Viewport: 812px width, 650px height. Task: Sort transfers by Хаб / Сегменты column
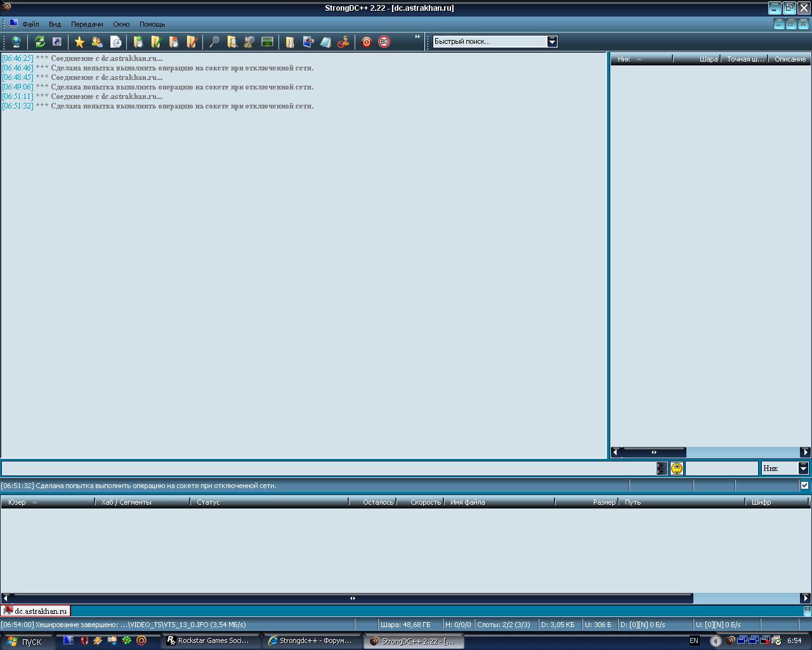pos(143,502)
